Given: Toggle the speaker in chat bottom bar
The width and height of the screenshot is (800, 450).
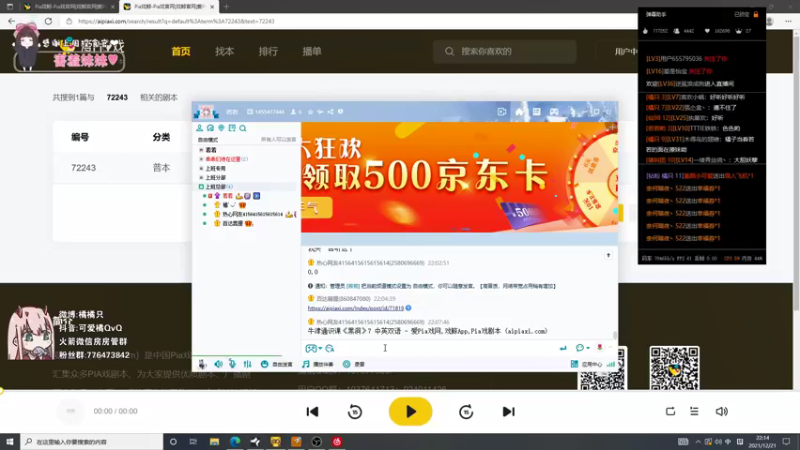Looking at the screenshot, I should tap(218, 364).
